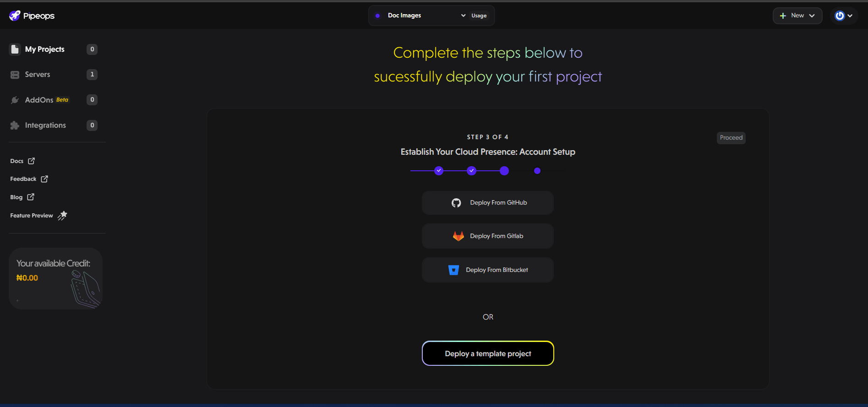Open Feature Preview
This screenshot has height=407, width=868.
[x=38, y=216]
